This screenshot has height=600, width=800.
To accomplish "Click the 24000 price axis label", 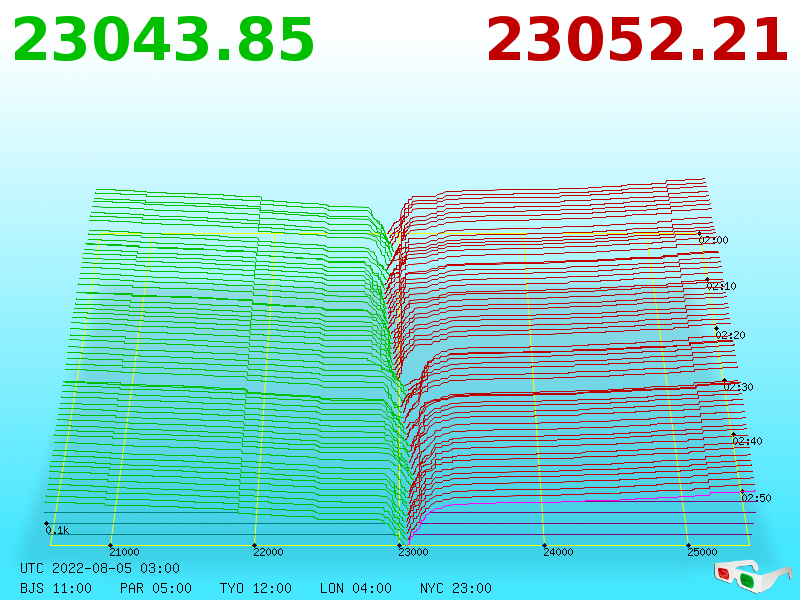I will [x=558, y=552].
